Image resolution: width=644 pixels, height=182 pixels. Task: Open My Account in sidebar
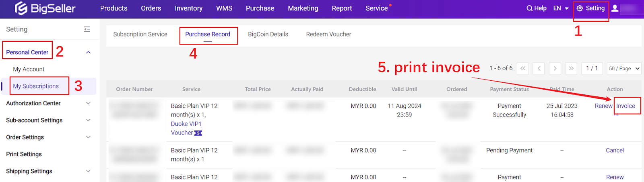pos(29,69)
